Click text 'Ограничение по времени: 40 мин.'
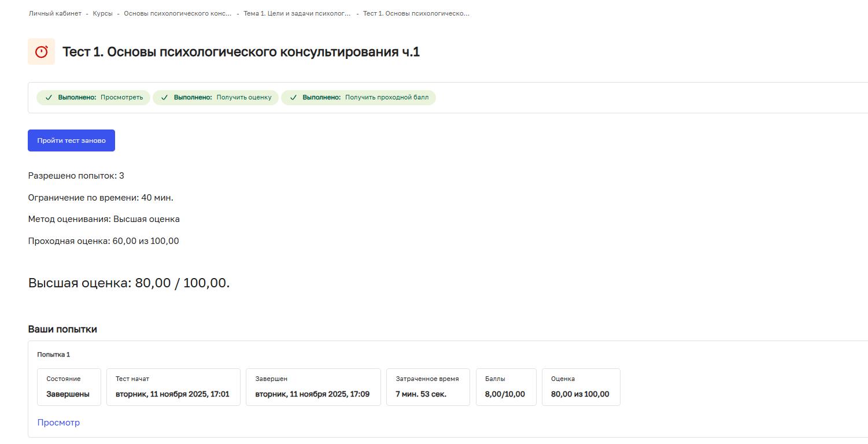 point(101,198)
